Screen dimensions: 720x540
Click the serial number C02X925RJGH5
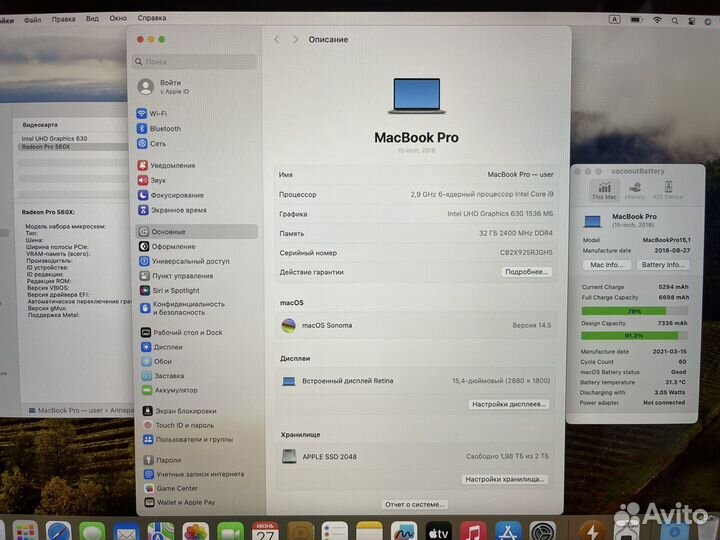click(526, 253)
